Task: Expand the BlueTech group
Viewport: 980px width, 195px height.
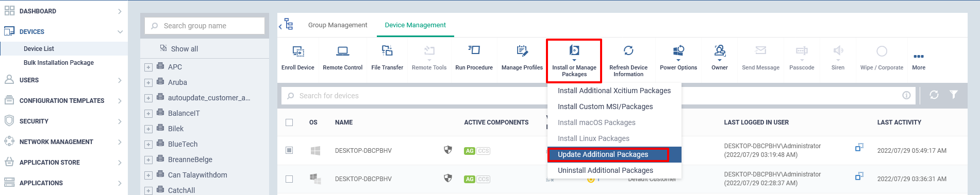Action: point(148,145)
